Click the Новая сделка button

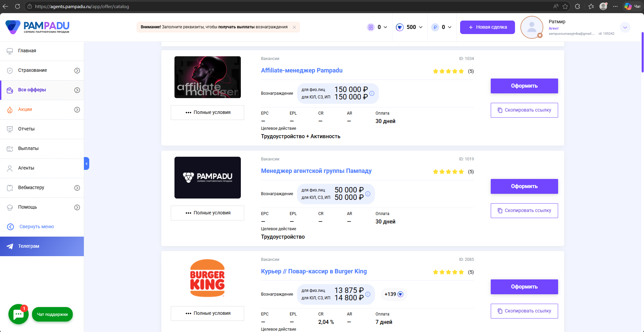[487, 27]
